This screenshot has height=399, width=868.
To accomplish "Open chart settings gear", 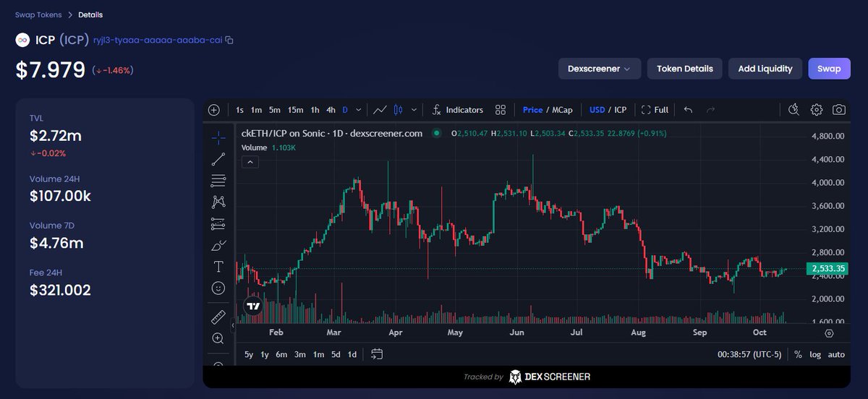I will point(817,110).
